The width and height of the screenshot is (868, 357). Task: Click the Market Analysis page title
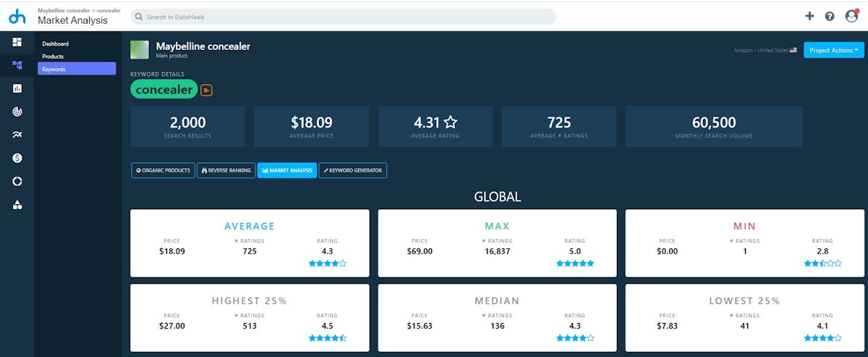click(72, 20)
